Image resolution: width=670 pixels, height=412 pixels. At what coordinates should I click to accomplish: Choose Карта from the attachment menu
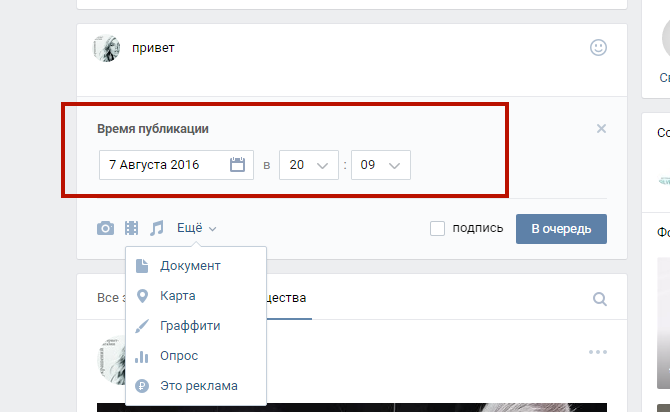pyautogui.click(x=196, y=296)
